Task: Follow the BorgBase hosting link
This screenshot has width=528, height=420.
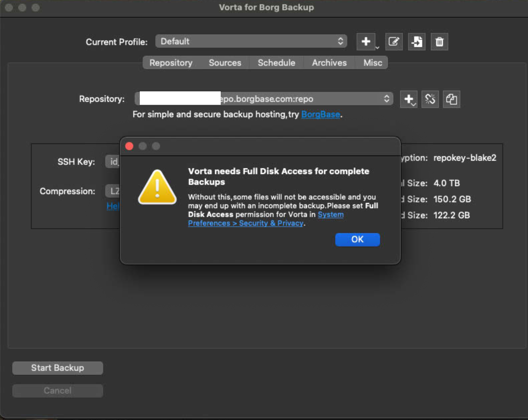Action: (x=321, y=115)
